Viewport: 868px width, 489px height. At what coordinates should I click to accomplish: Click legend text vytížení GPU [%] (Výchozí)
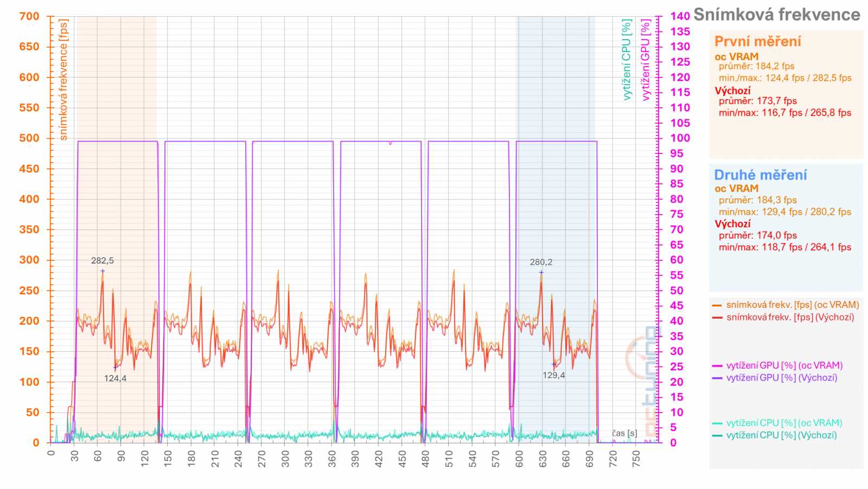pyautogui.click(x=782, y=377)
